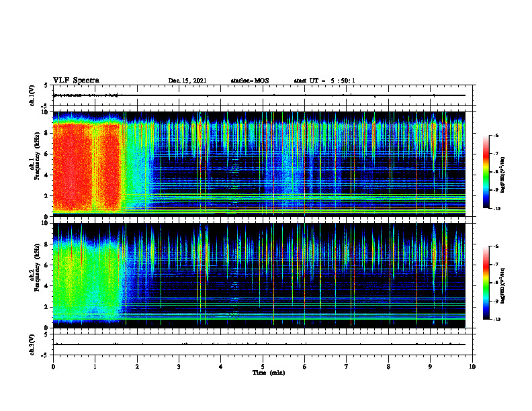This screenshot has width=532, height=411.
Task: Click the time axis tick label "6"
Action: pos(305,367)
